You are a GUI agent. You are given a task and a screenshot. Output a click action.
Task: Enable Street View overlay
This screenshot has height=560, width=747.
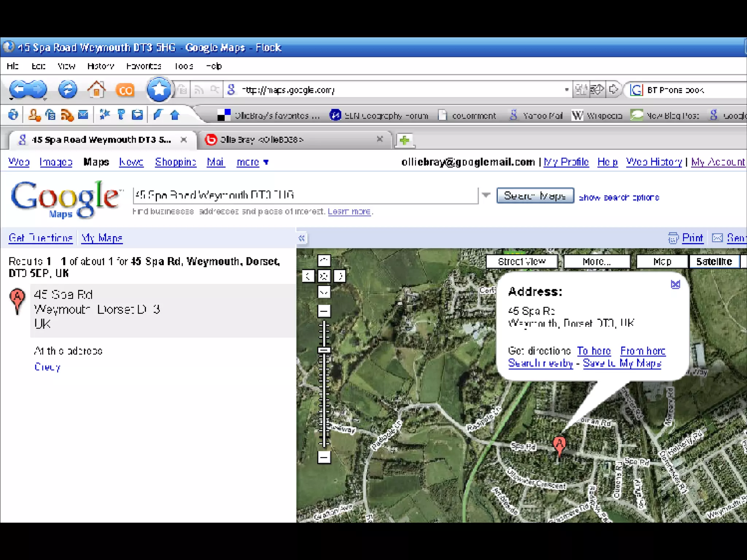point(522,261)
